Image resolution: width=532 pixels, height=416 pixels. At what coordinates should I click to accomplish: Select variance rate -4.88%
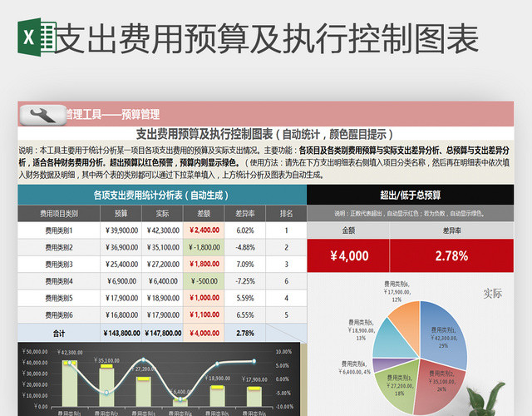point(245,248)
